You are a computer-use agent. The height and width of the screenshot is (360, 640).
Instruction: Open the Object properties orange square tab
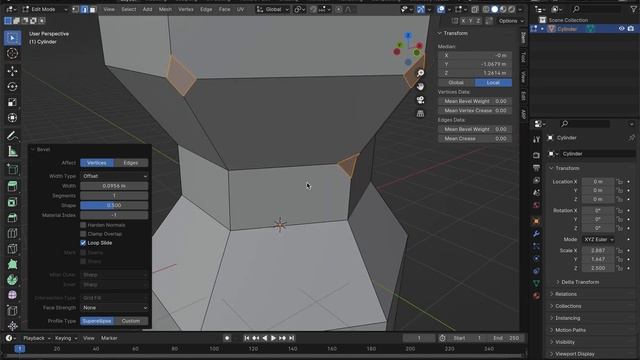click(x=536, y=221)
